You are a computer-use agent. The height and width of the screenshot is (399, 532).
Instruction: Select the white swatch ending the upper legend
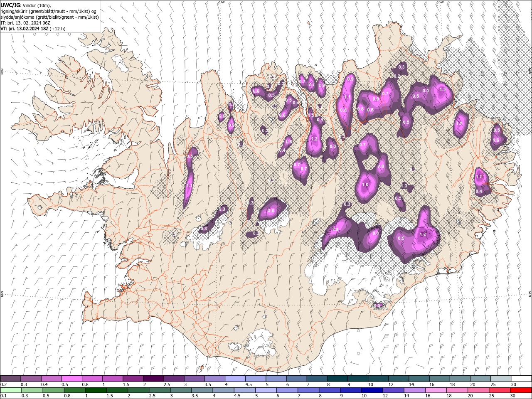pos(521,379)
